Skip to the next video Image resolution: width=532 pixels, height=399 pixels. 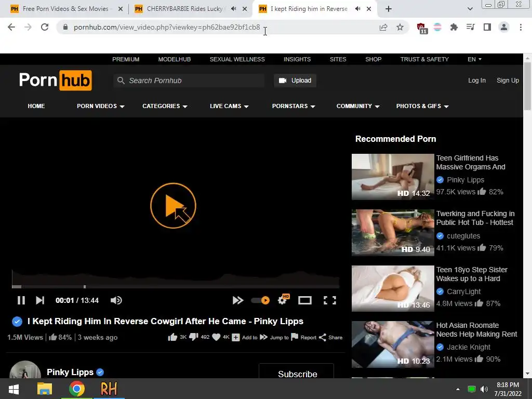[40, 300]
